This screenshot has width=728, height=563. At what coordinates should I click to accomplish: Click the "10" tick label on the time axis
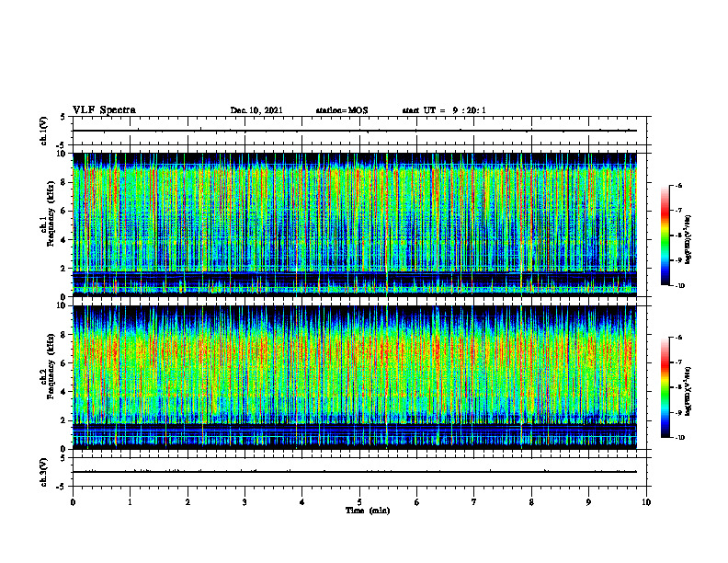(x=646, y=502)
